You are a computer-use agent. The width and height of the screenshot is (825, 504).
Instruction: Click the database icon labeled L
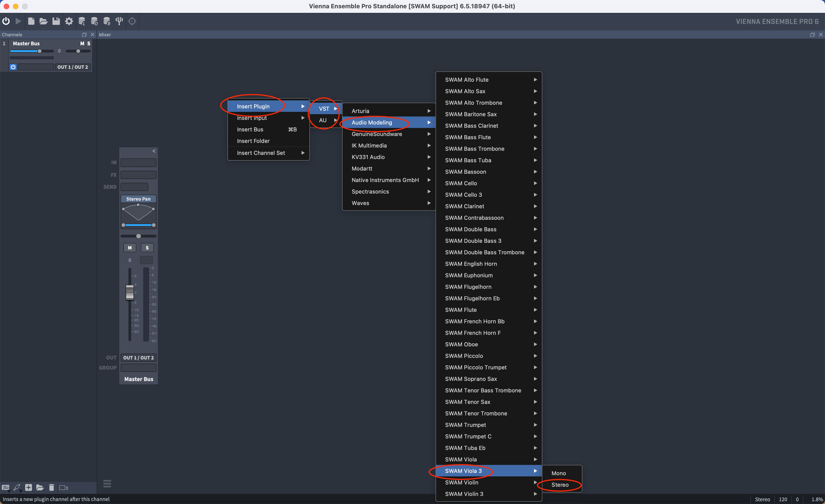pyautogui.click(x=82, y=21)
